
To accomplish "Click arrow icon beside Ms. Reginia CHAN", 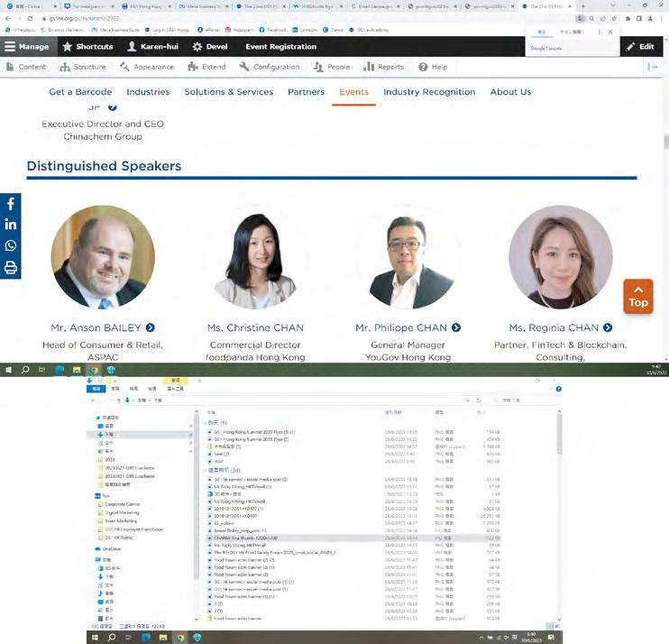I will tap(608, 327).
